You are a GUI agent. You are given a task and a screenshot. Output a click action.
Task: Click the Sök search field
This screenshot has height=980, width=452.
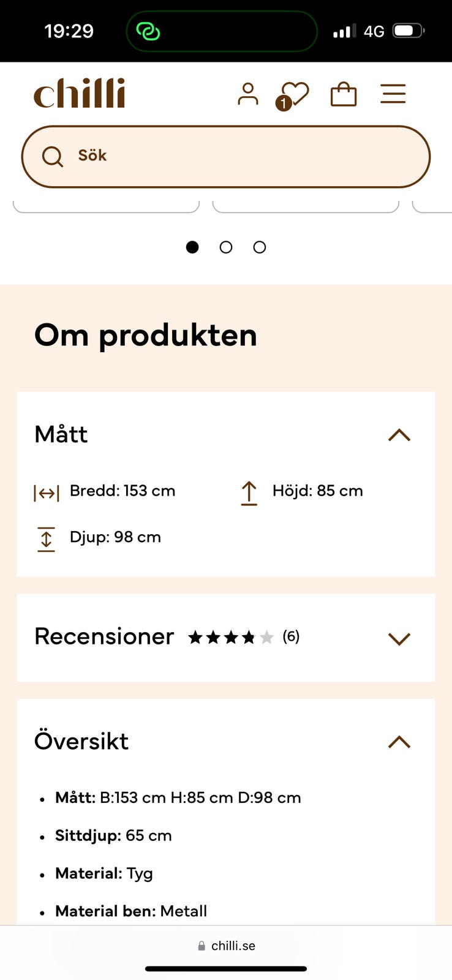226,157
